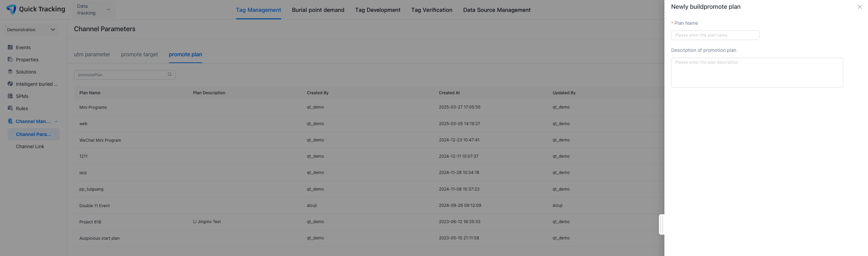
Task: Expand the Demonstration project selector
Action: click(31, 30)
